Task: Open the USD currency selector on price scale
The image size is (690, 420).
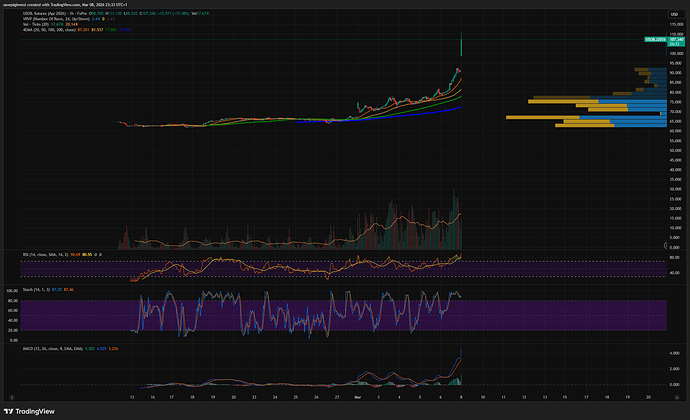Action: [x=673, y=14]
